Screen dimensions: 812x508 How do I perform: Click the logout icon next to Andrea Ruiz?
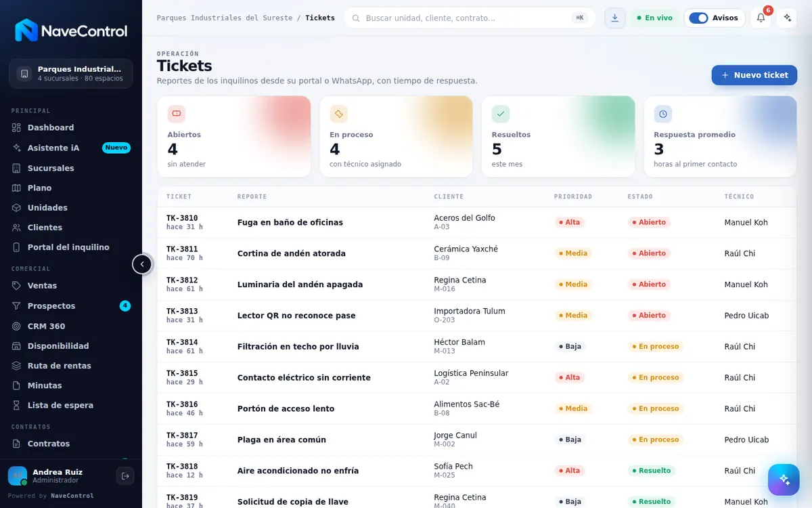[x=125, y=476]
